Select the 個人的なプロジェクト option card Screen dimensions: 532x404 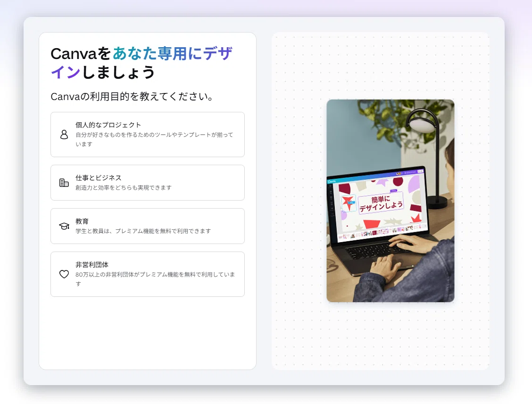pyautogui.click(x=148, y=135)
